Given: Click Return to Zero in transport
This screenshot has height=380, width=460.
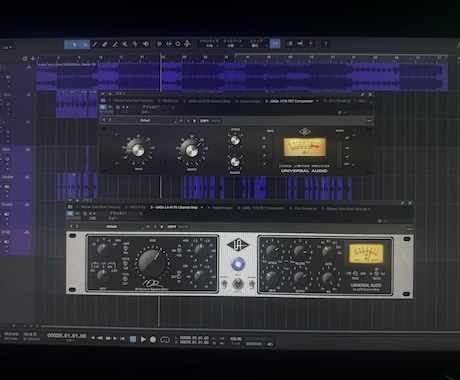Looking at the screenshot, I should pyautogui.click(x=123, y=338).
